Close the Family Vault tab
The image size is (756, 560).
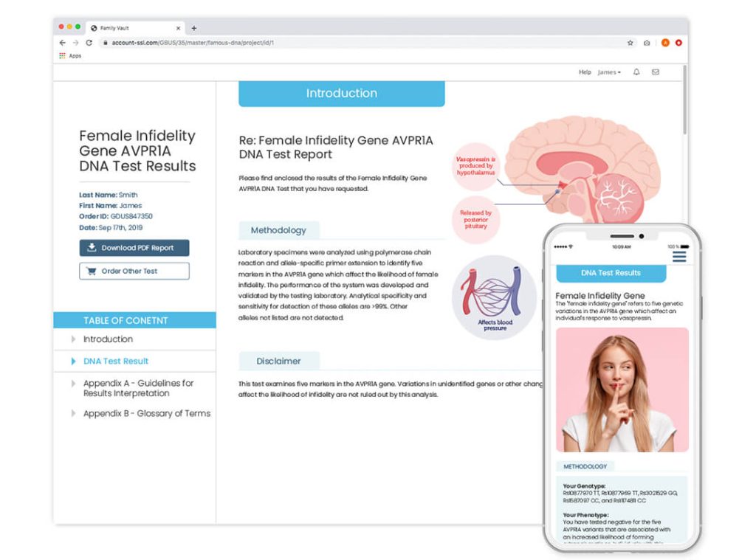[x=178, y=28]
